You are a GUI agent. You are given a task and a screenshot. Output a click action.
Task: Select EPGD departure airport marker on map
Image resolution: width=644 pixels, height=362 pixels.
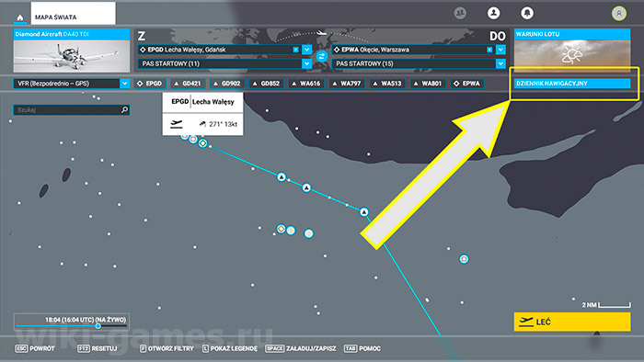203,143
